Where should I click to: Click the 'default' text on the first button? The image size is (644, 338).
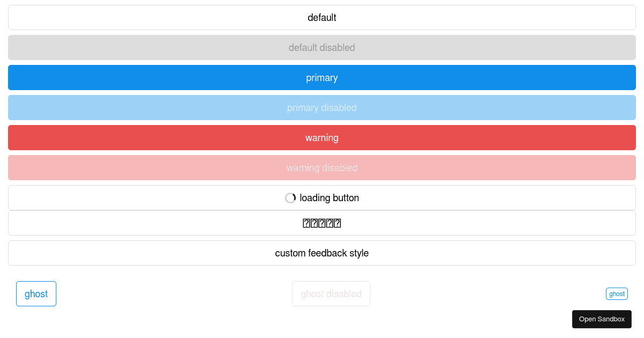[322, 17]
